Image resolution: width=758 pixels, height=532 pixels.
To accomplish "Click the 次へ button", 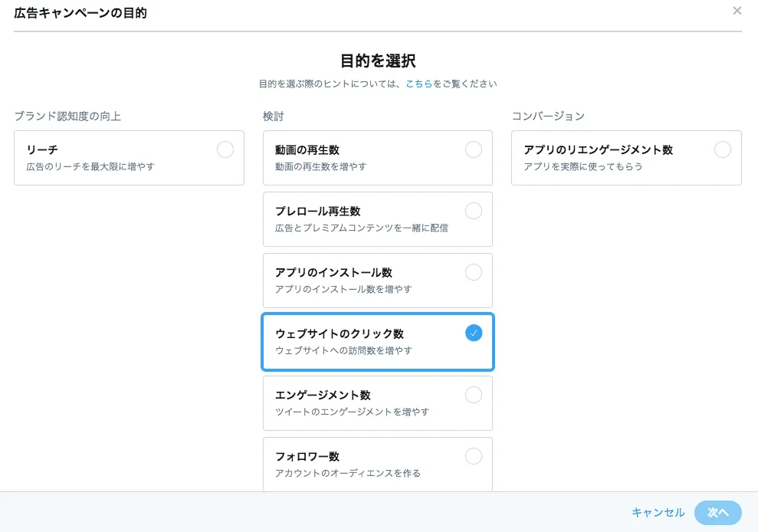I will pyautogui.click(x=718, y=513).
